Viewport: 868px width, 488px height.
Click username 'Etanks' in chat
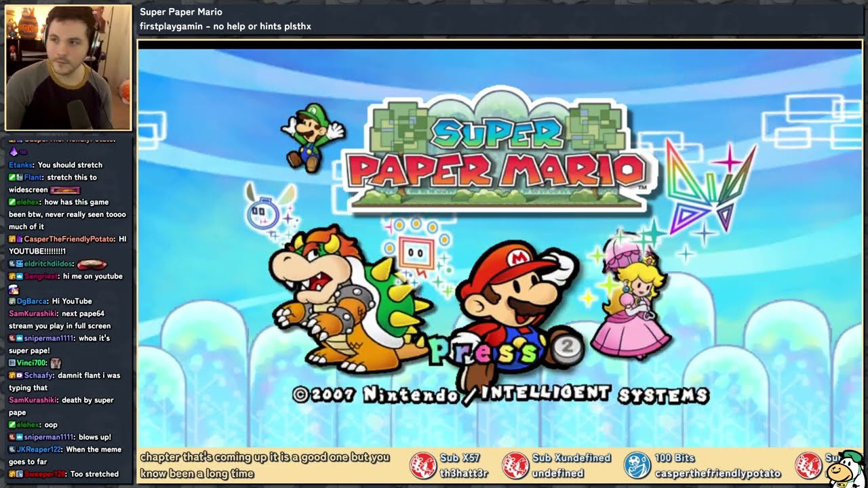21,165
